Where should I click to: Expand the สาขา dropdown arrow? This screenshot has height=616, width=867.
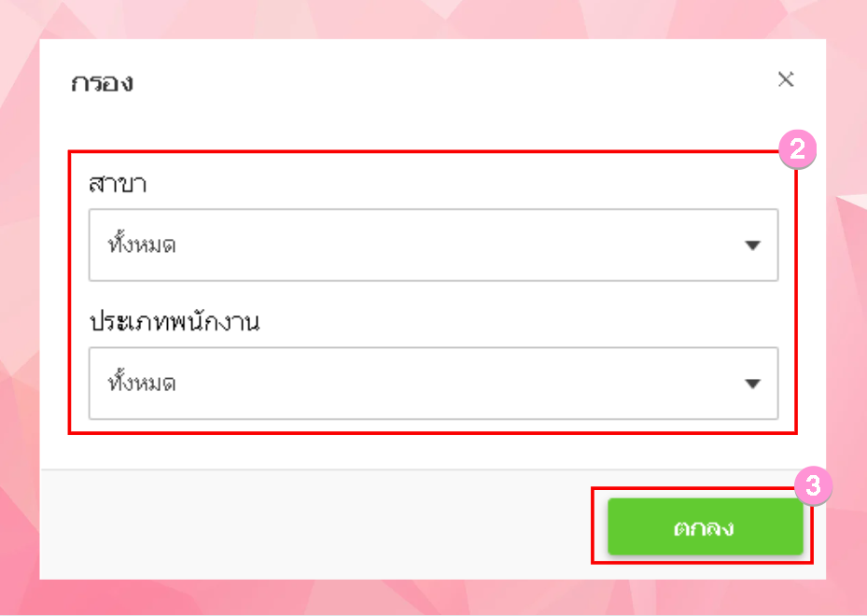[752, 245]
